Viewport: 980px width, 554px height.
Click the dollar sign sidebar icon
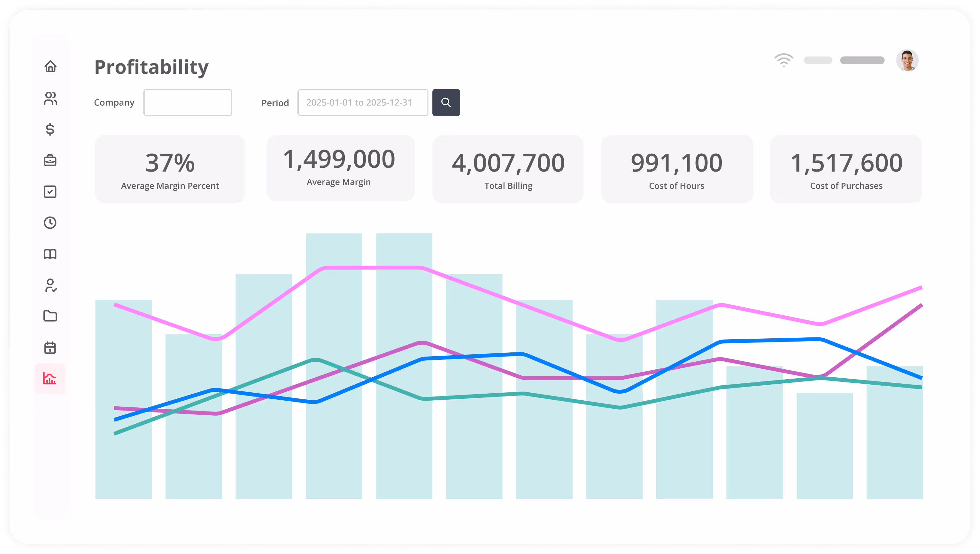tap(50, 129)
